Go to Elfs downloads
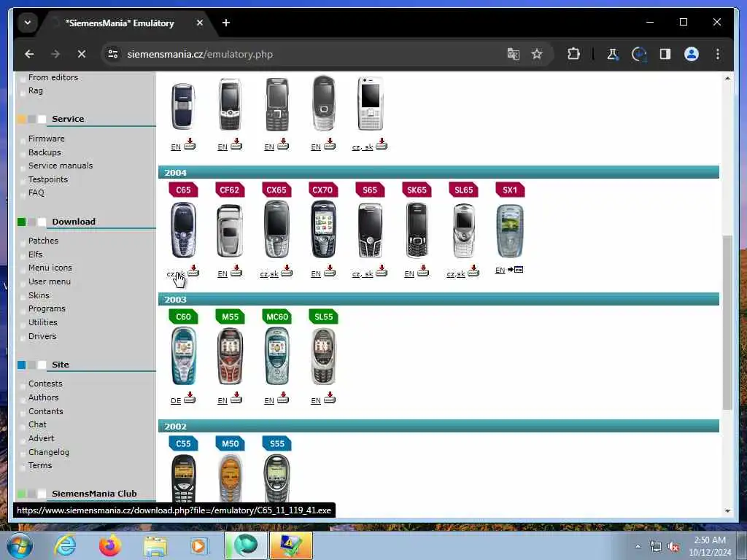This screenshot has width=747, height=560. pyautogui.click(x=35, y=254)
